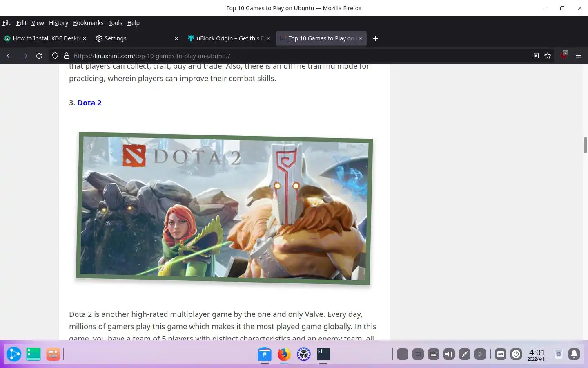Open the Tools menu
This screenshot has width=588, height=368.
[x=115, y=23]
